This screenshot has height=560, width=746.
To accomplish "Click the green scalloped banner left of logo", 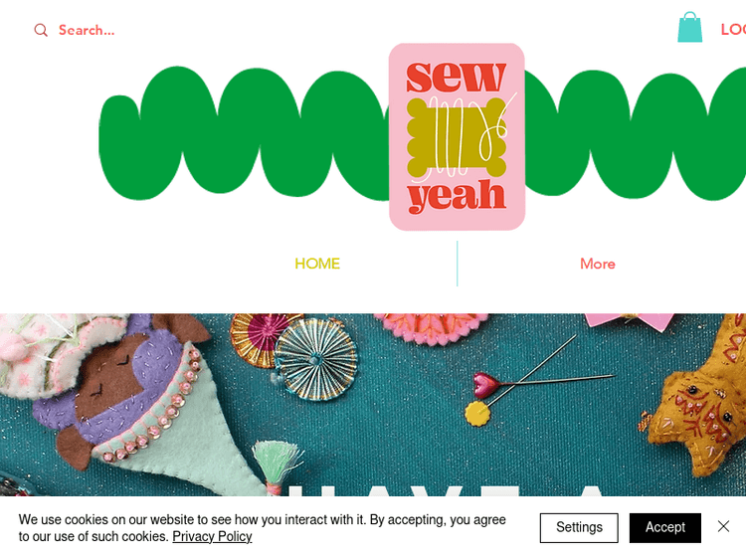I will pyautogui.click(x=244, y=133).
